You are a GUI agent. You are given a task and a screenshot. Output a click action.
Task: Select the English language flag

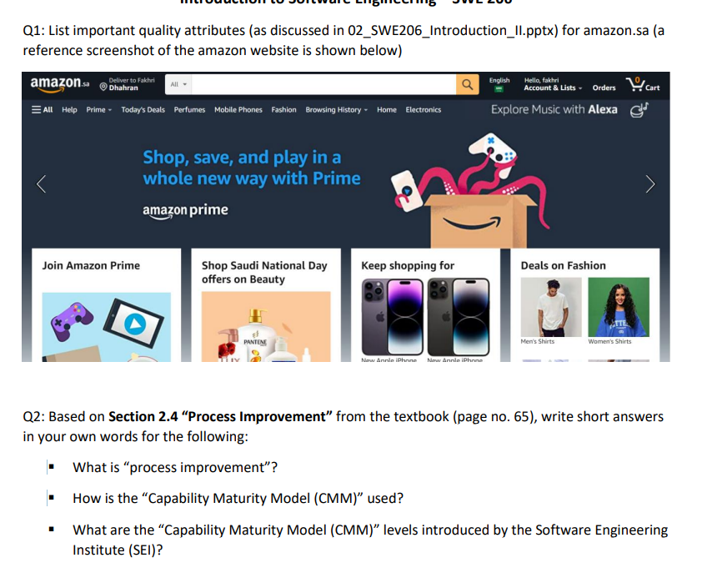click(499, 89)
